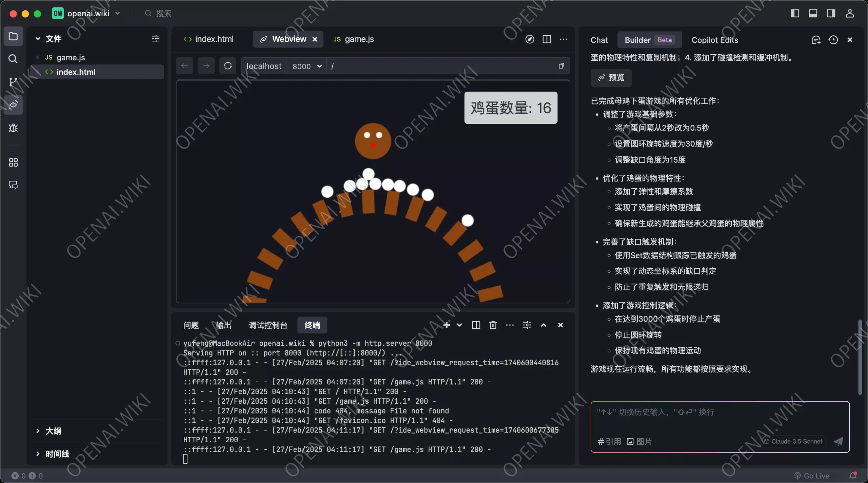Open the chat panel sidebar icon
Image resolution: width=868 pixels, height=483 pixels.
pos(13,185)
